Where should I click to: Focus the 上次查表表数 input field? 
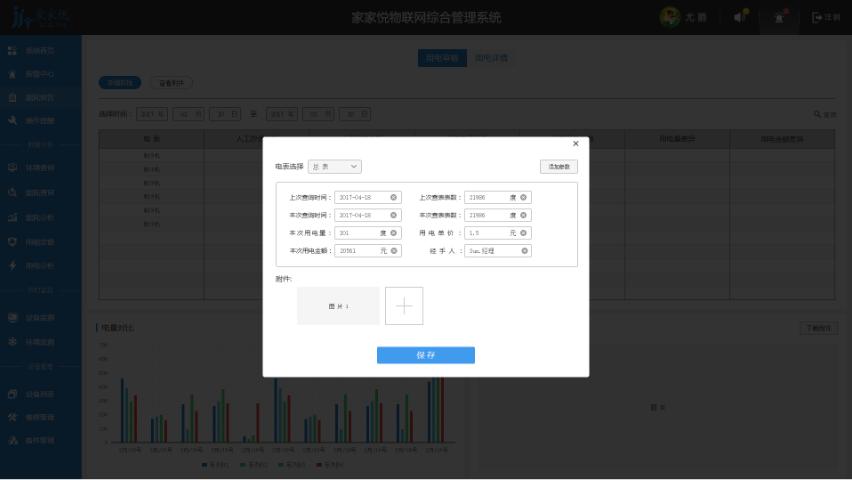point(498,197)
